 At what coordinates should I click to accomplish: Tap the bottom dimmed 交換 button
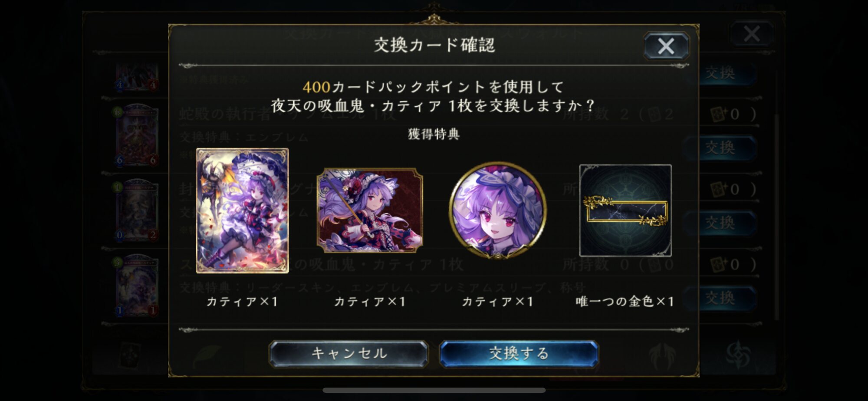coord(720,298)
